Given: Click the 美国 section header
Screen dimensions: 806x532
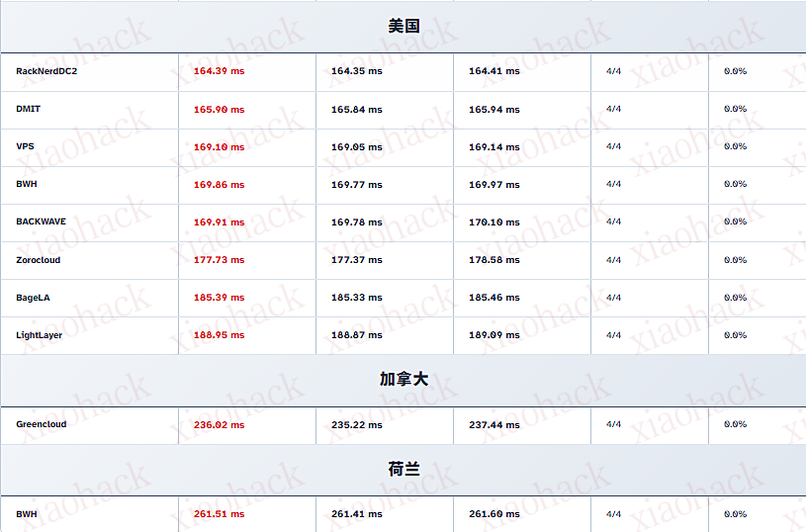Looking at the screenshot, I should pos(403,27).
